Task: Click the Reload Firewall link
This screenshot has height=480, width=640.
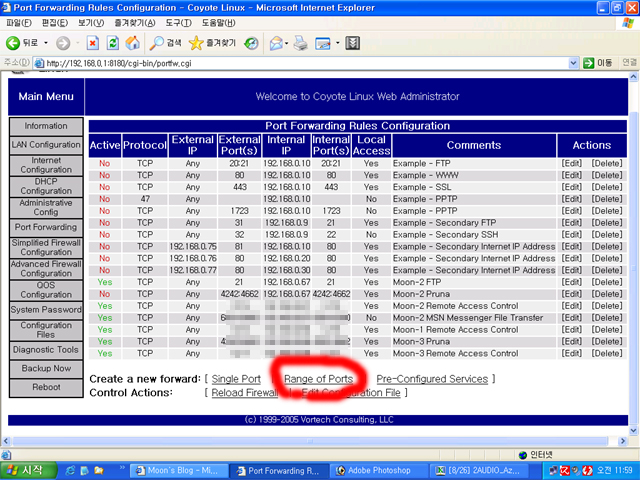Action: click(x=245, y=393)
